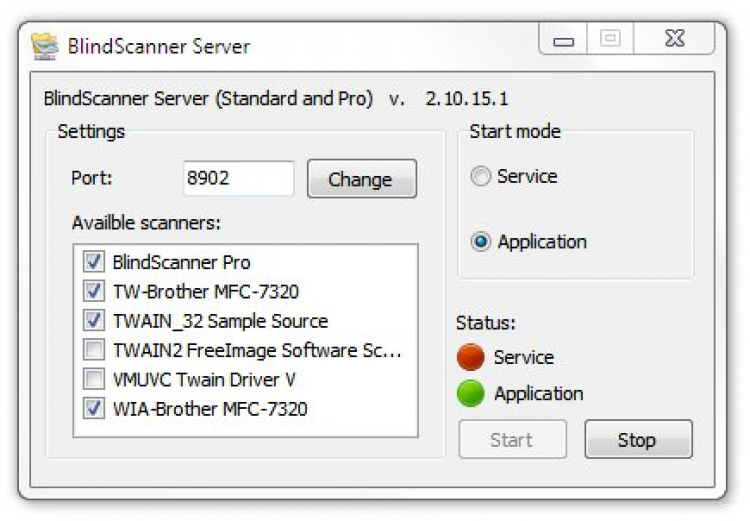Enable the TWAIN2 FreeImage Software scanner checkbox

(94, 350)
